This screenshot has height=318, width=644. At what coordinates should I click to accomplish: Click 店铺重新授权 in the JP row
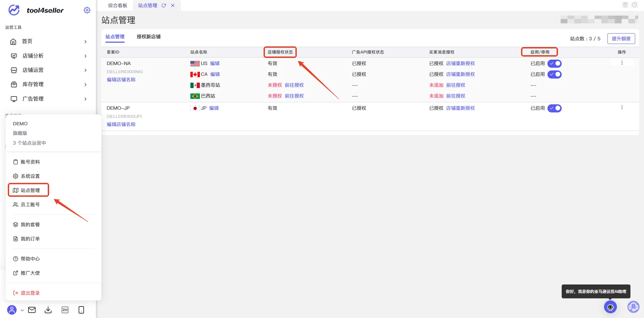pyautogui.click(x=460, y=108)
